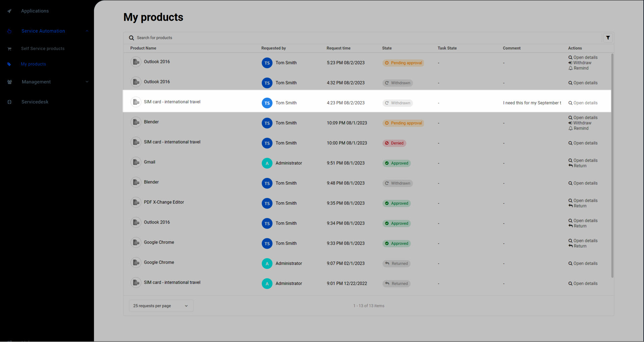This screenshot has width=644, height=342.
Task: Expand the Management menu chevron
Action: click(87, 82)
